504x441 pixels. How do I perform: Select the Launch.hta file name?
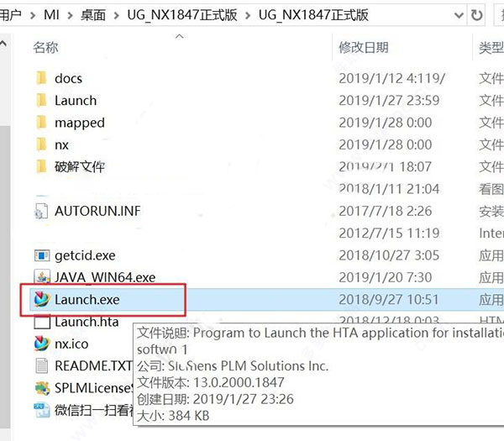pyautogui.click(x=87, y=322)
